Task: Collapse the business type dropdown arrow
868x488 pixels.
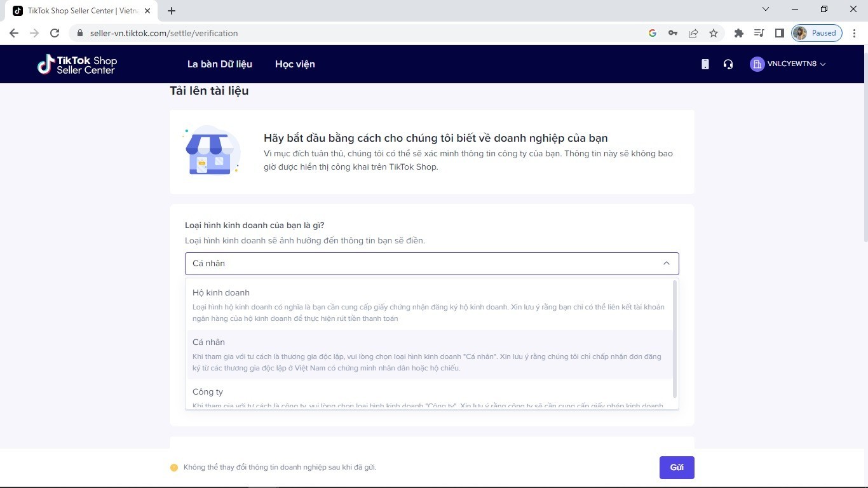Action: coord(666,263)
